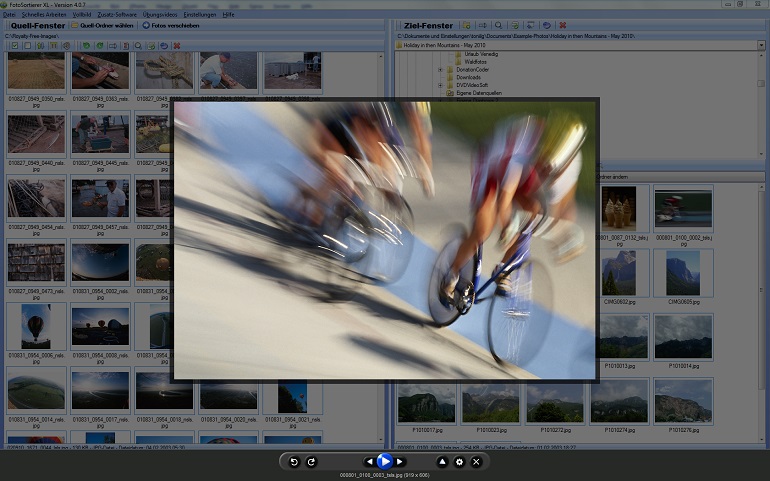770x481 pixels.
Task: Click the delete trash icon in Quell toolbar
Action: tap(126, 46)
